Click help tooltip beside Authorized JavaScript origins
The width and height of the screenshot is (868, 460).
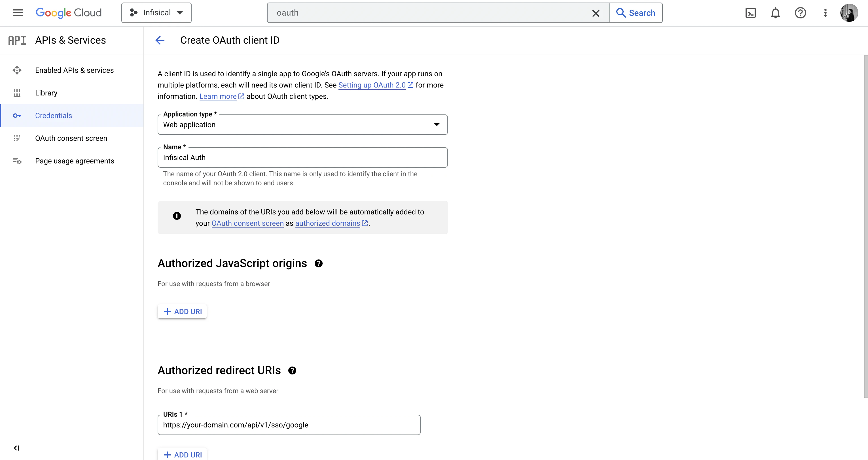coord(318,263)
